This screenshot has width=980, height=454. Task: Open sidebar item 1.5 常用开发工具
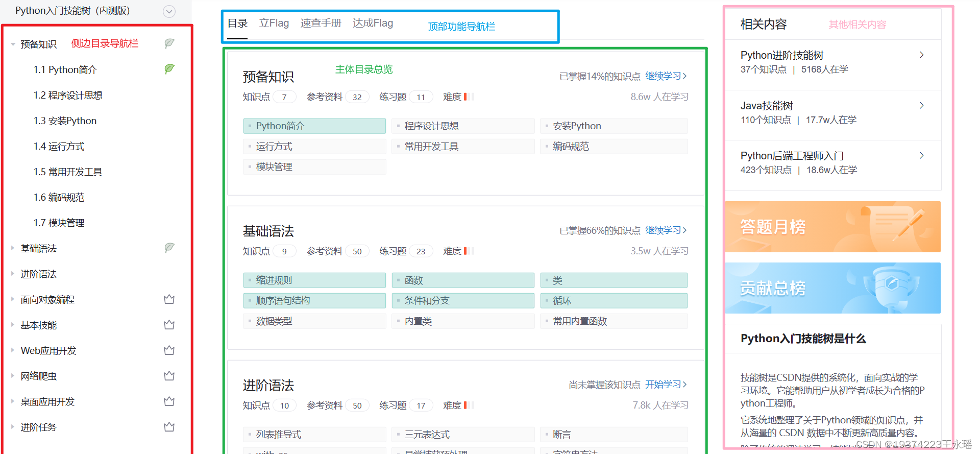(68, 172)
